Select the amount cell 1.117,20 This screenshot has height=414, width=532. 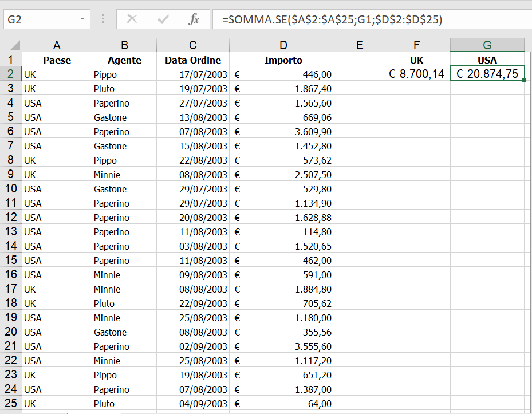pos(283,360)
